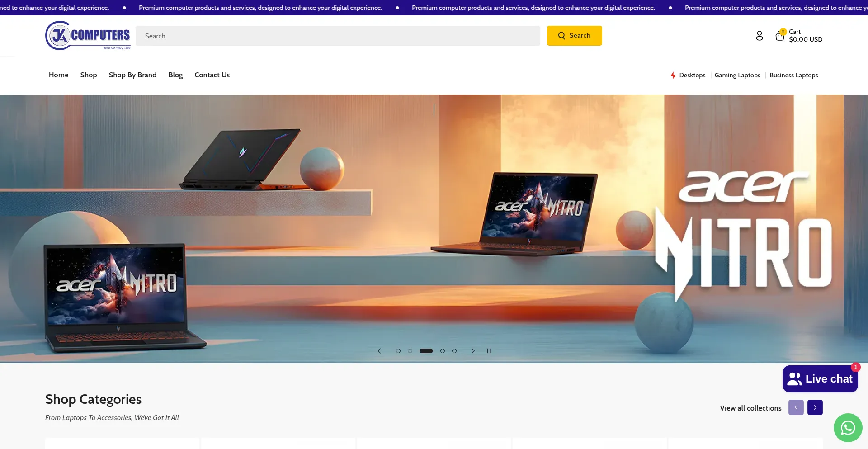
Task: Show next categories with right arrow
Action: [x=815, y=407]
